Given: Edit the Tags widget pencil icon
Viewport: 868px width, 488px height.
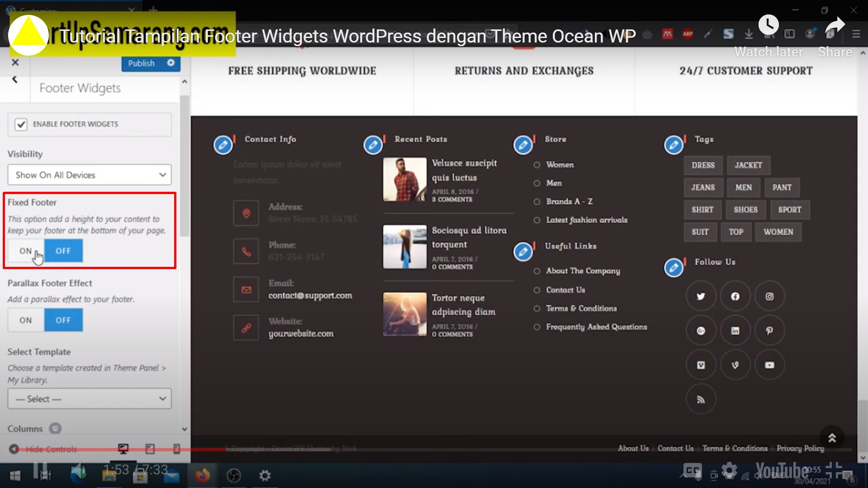Looking at the screenshot, I should click(674, 145).
